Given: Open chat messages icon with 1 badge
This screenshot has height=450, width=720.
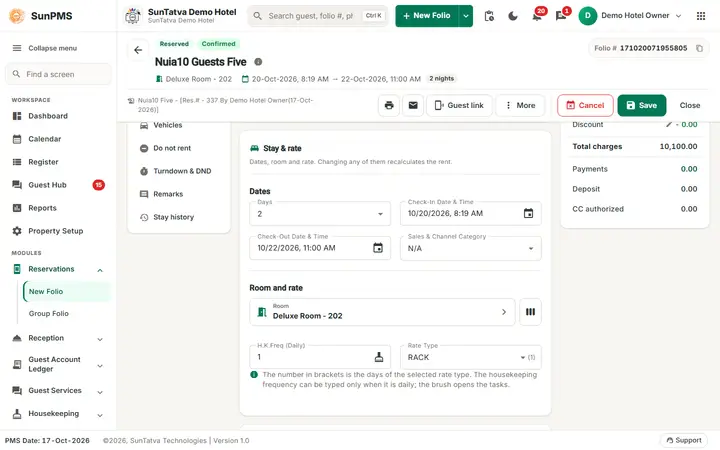Looking at the screenshot, I should coord(561,15).
